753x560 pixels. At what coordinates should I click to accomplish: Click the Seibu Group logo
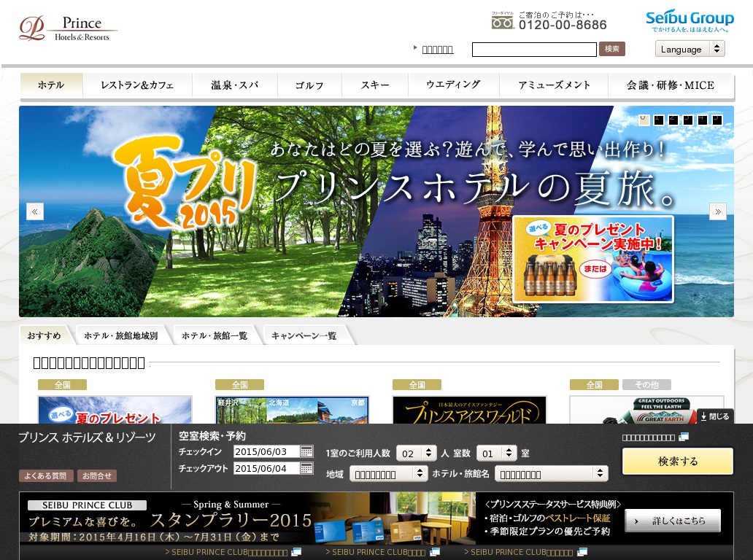point(690,20)
